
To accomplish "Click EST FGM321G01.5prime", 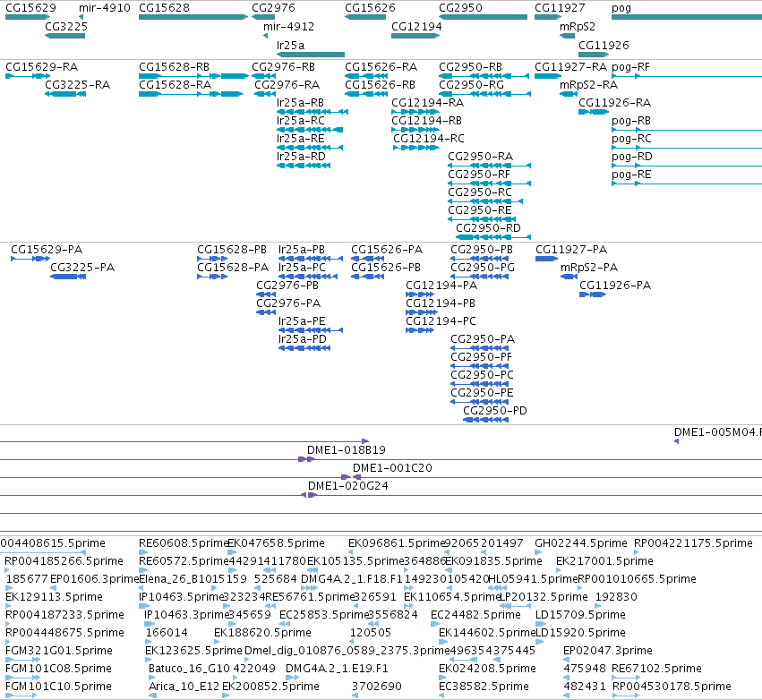I will pyautogui.click(x=59, y=651).
